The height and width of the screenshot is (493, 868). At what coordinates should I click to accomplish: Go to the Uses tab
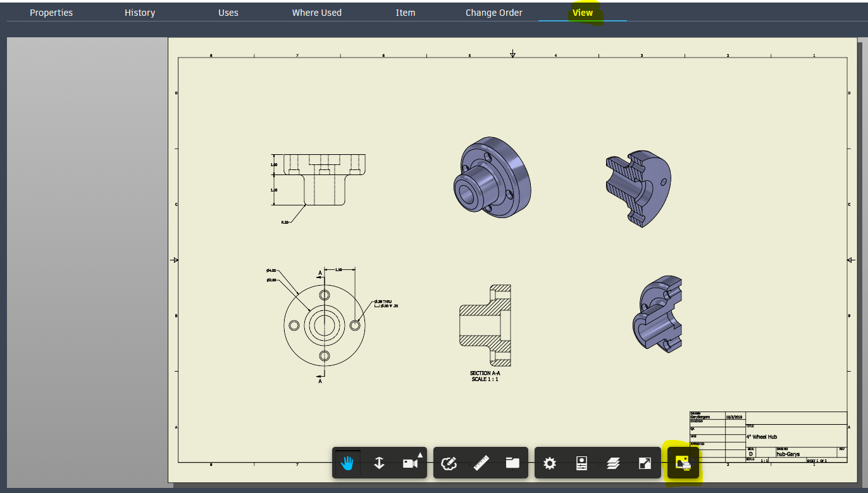228,13
